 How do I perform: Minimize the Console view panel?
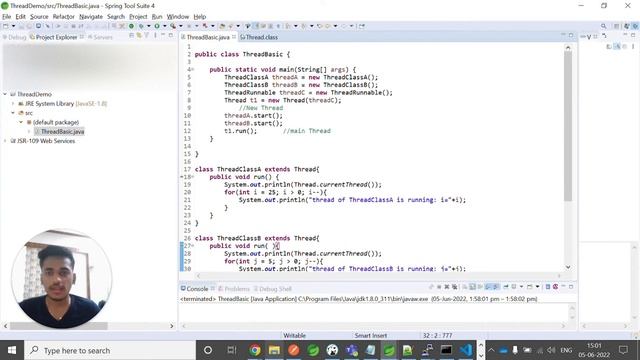click(563, 287)
